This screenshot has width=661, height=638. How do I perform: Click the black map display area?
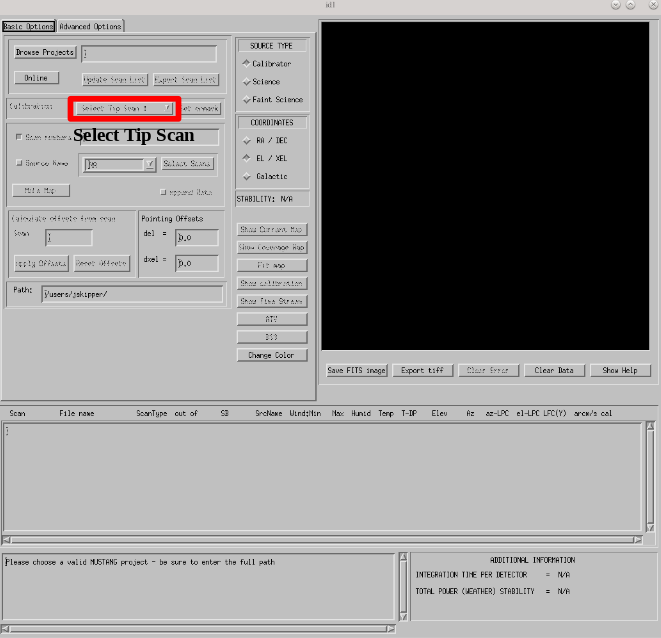[485, 186]
